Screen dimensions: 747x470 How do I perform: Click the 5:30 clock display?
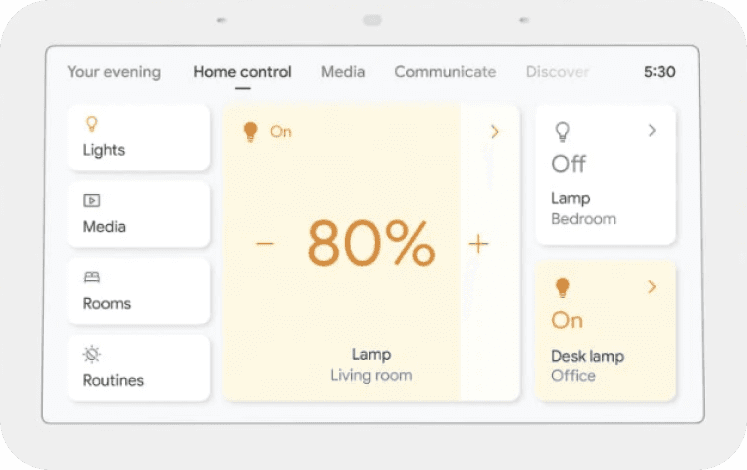[660, 72]
